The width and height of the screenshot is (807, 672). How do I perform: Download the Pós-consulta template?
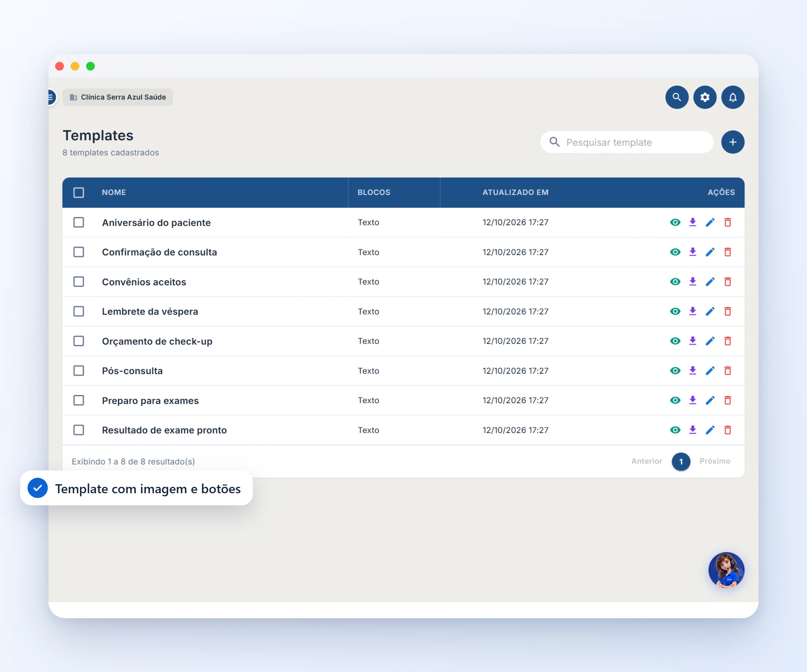click(x=692, y=371)
